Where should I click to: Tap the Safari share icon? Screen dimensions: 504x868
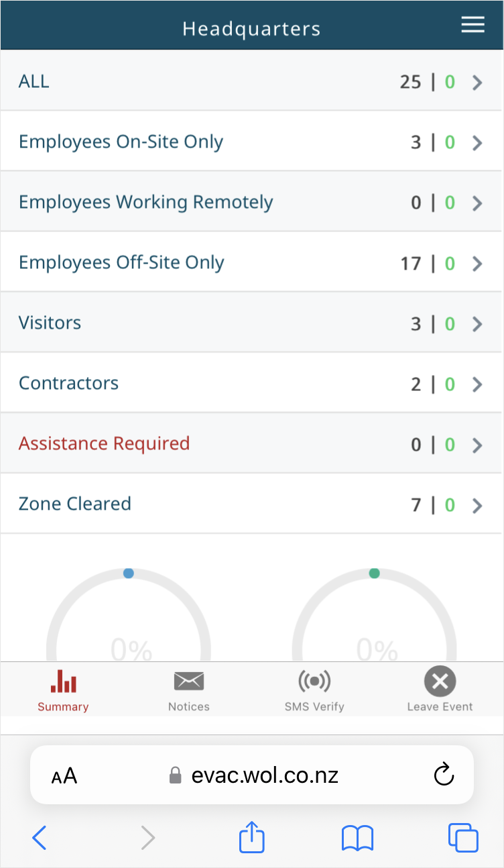[x=252, y=838]
